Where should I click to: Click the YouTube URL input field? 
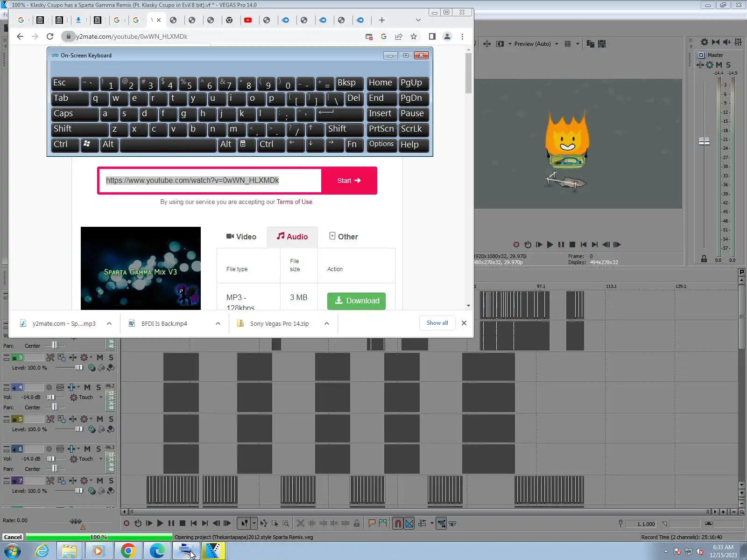tap(210, 181)
